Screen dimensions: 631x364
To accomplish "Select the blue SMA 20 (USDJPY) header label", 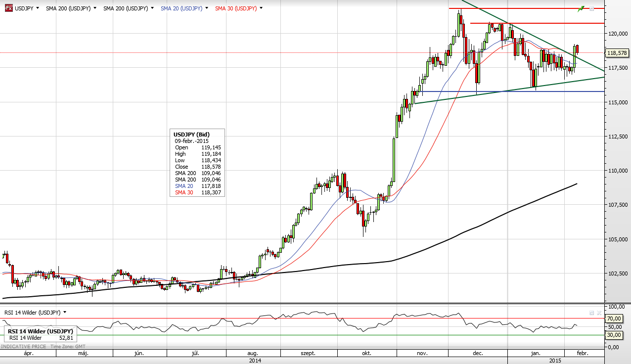I will (x=181, y=8).
